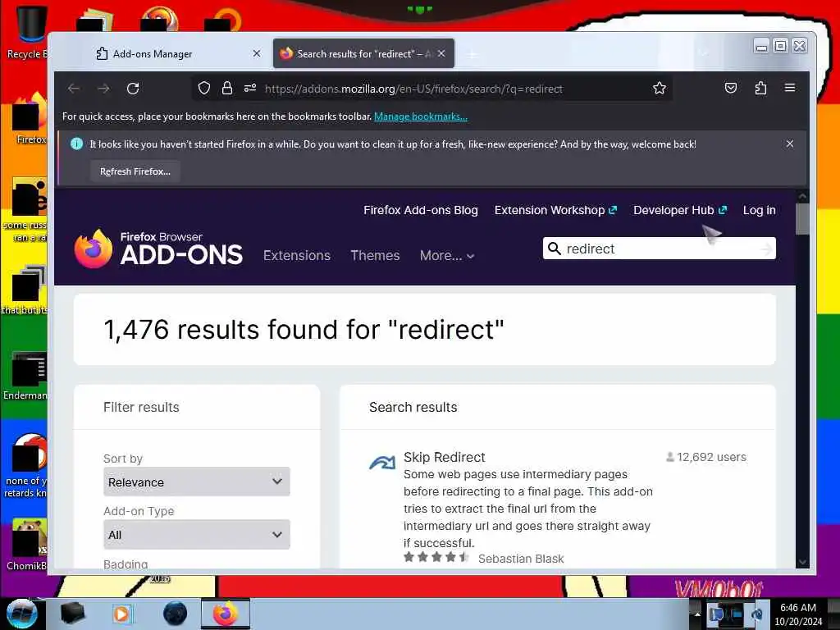The width and height of the screenshot is (840, 630).
Task: Open the tab list dropdown chevron
Action: pyautogui.click(x=704, y=53)
